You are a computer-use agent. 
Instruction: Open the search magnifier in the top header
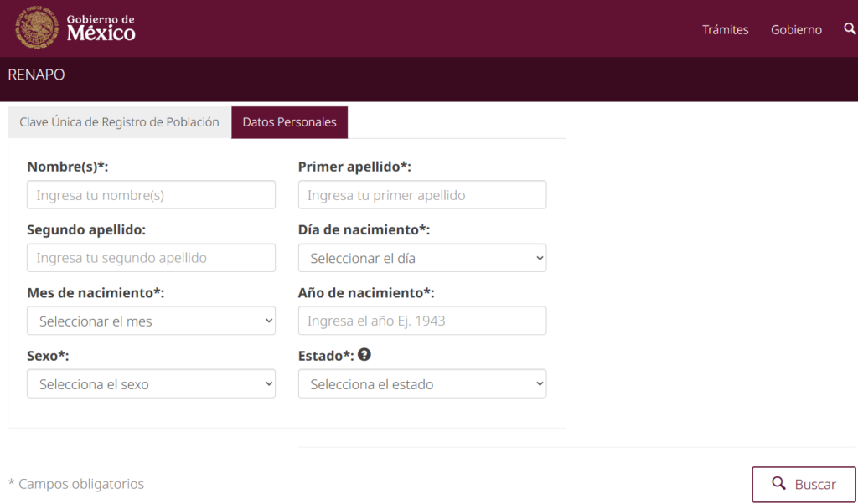pyautogui.click(x=849, y=29)
